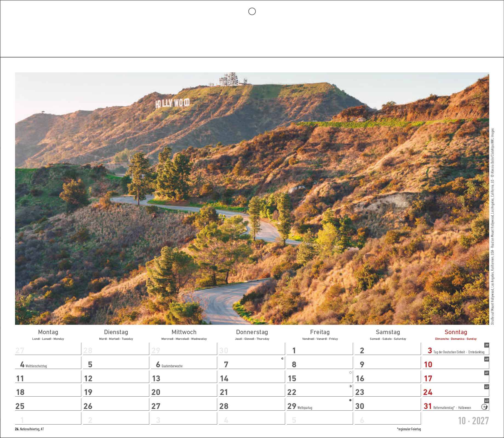This screenshot has height=438, width=504.
Task: Click the hanging hole circle at top
Action: click(x=252, y=11)
